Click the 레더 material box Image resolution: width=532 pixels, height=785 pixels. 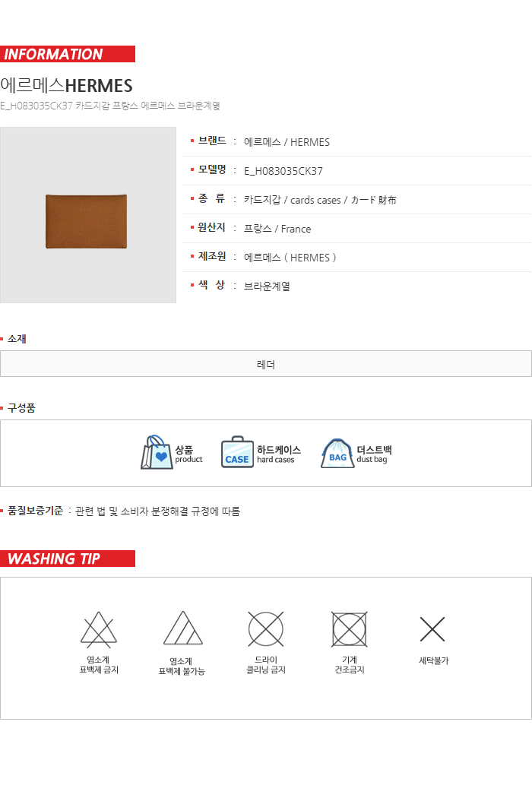click(266, 364)
